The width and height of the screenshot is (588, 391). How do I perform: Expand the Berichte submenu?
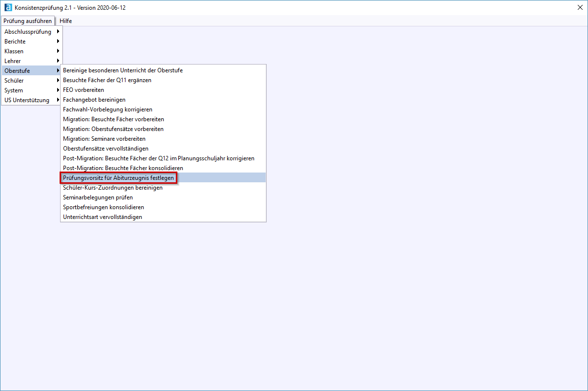pos(31,42)
